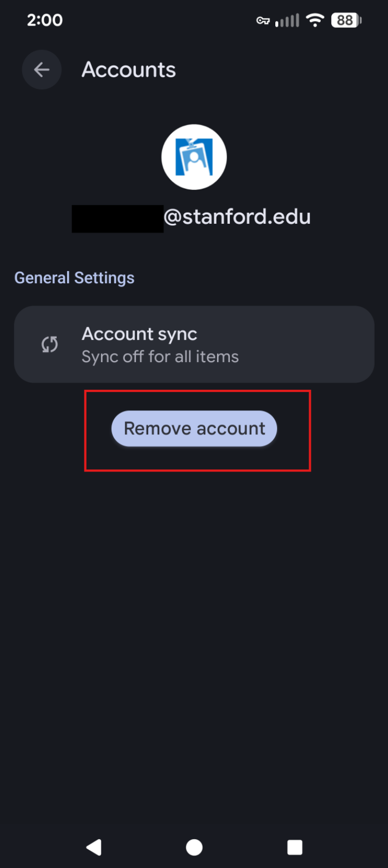Screen dimensions: 388x868
Task: Tap the circular sync arrows icon
Action: [49, 344]
